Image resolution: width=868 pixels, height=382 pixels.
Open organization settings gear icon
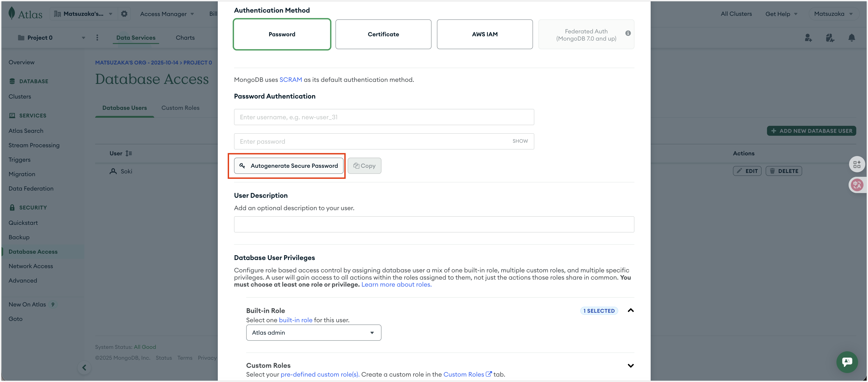(124, 14)
